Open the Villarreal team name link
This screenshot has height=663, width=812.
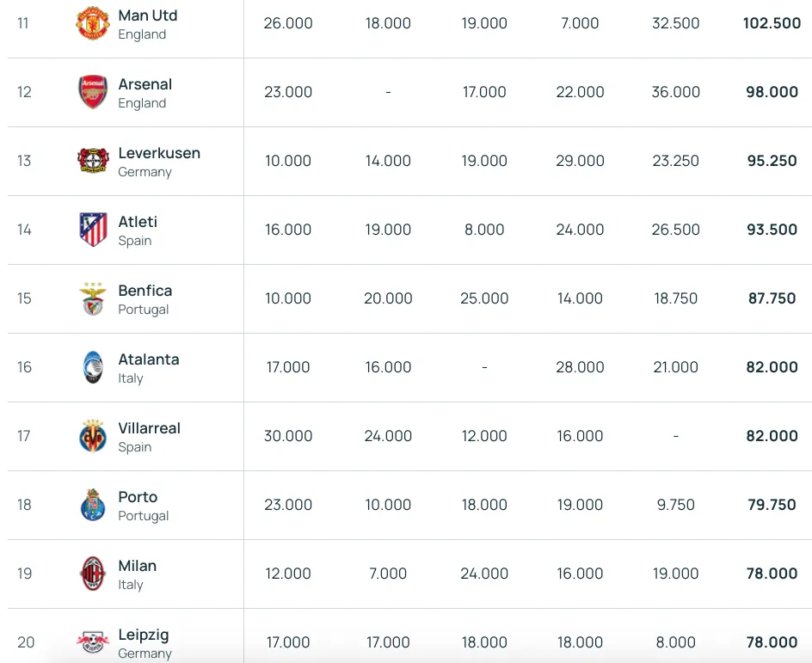click(x=149, y=428)
